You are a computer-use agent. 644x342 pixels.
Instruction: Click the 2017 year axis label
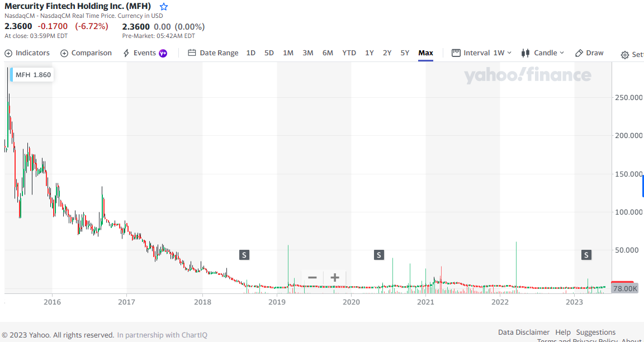pos(126,302)
